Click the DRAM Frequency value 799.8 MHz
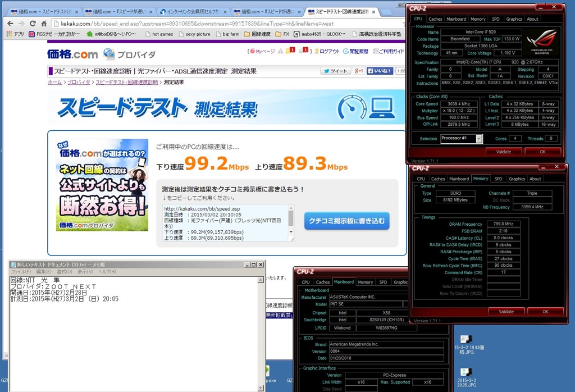The width and height of the screenshot is (575, 392). 503,224
